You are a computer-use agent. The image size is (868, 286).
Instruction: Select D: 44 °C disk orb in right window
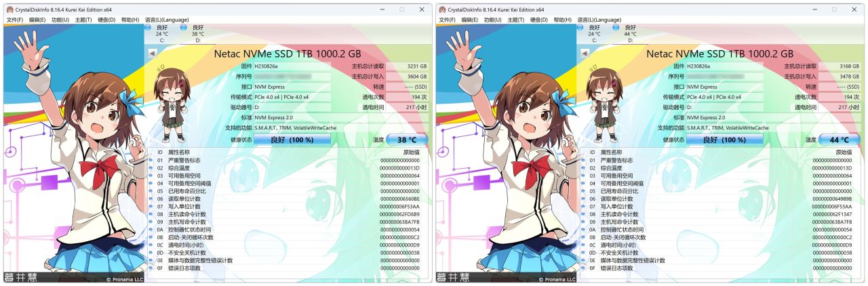(x=617, y=28)
